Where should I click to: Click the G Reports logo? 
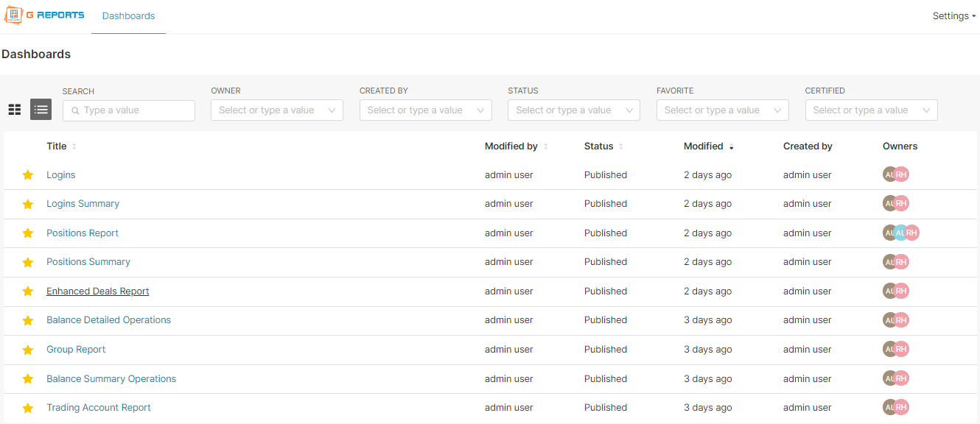[x=44, y=15]
